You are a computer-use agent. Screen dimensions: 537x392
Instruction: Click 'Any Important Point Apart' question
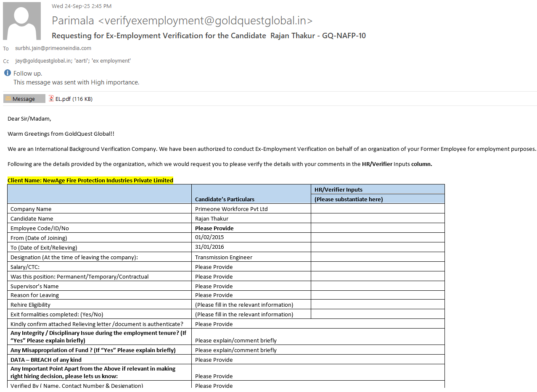tap(93, 372)
